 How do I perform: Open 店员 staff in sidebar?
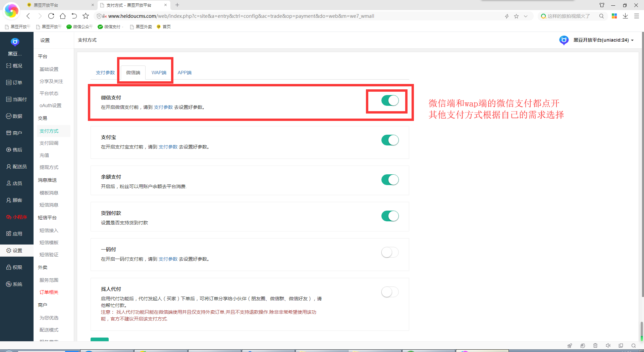(14, 183)
